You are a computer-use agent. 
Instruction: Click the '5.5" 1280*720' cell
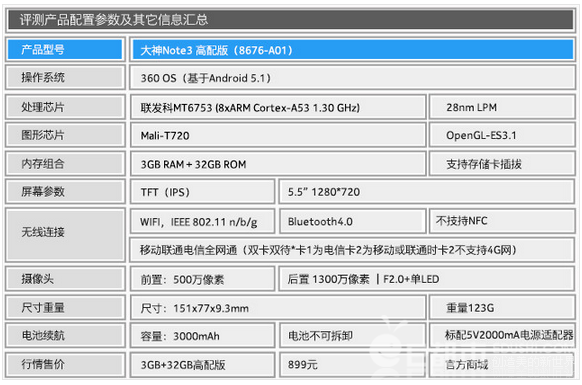(427, 192)
